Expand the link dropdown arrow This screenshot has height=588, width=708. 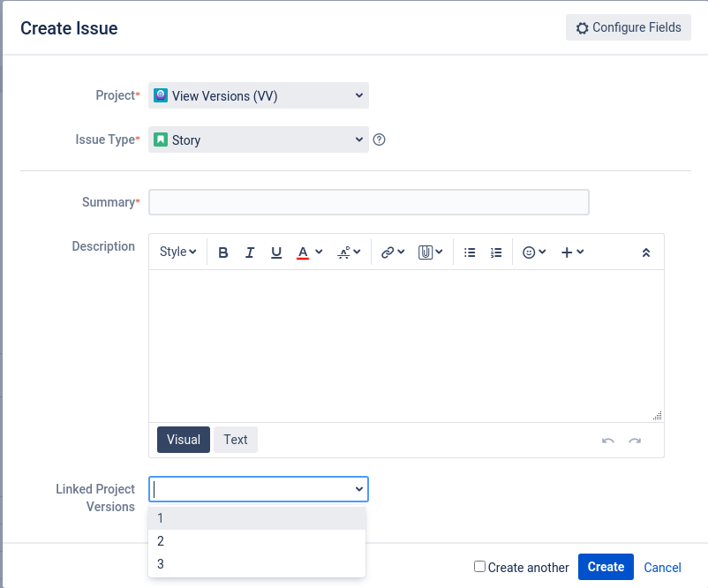pos(401,252)
